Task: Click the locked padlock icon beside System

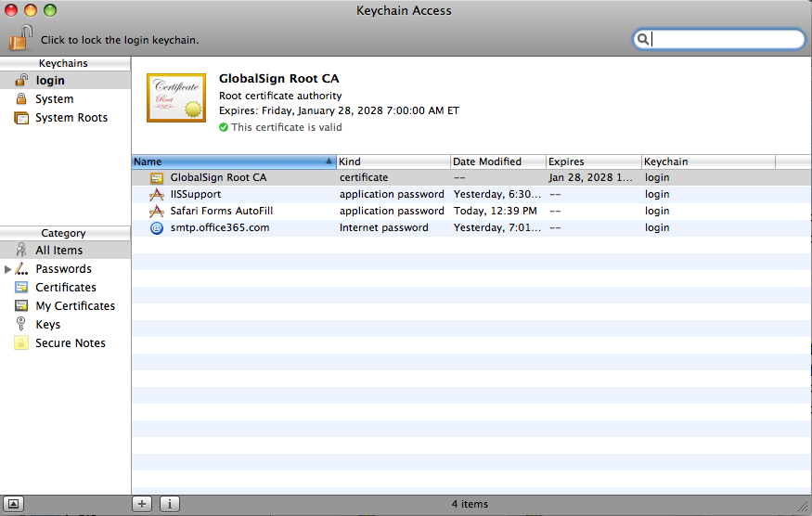Action: coord(21,98)
